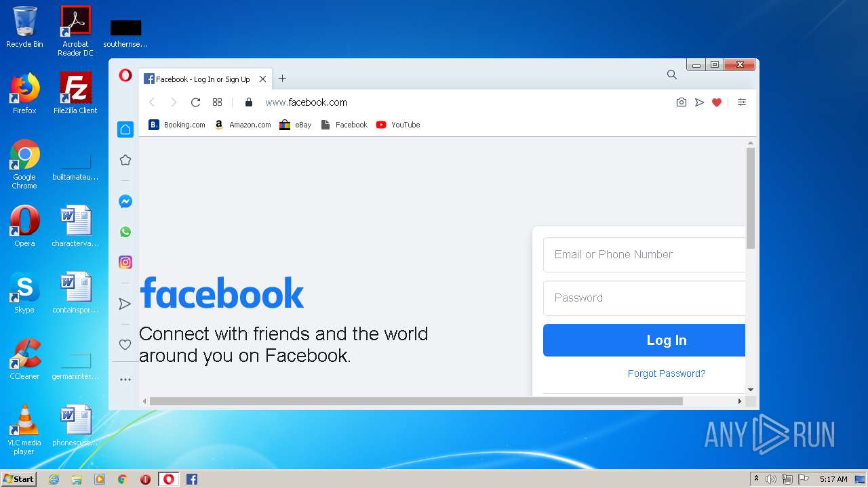Close the Facebook Log In tab
Viewport: 868px width, 488px height.
(262, 79)
